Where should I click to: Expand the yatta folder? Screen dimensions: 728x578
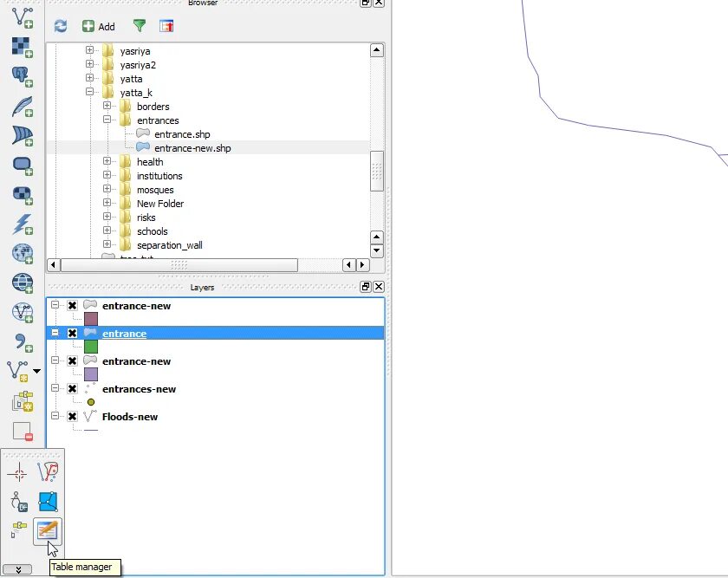(x=89, y=77)
